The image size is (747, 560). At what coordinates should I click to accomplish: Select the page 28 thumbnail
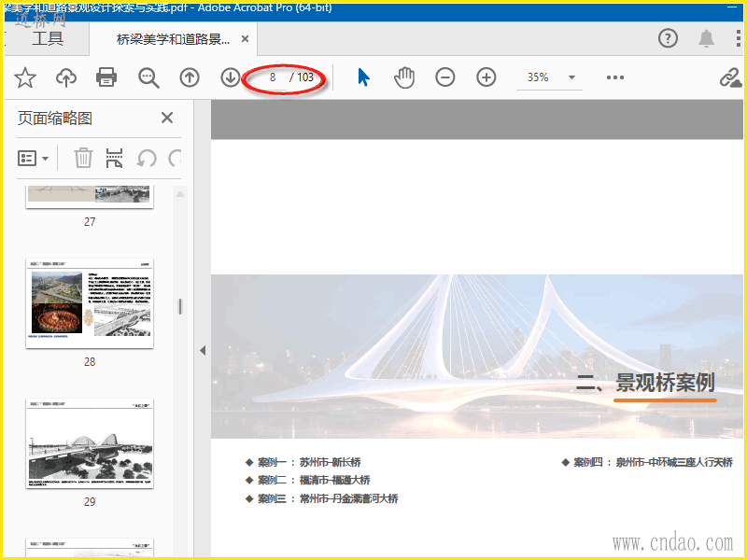coord(90,304)
